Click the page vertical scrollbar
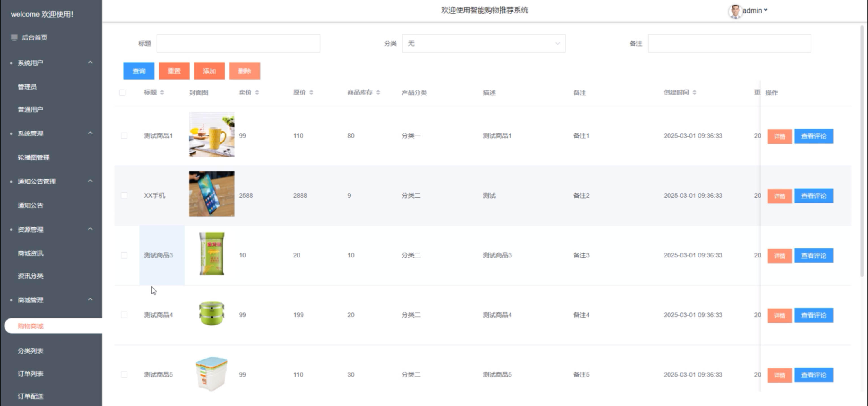The width and height of the screenshot is (868, 406). [x=863, y=152]
